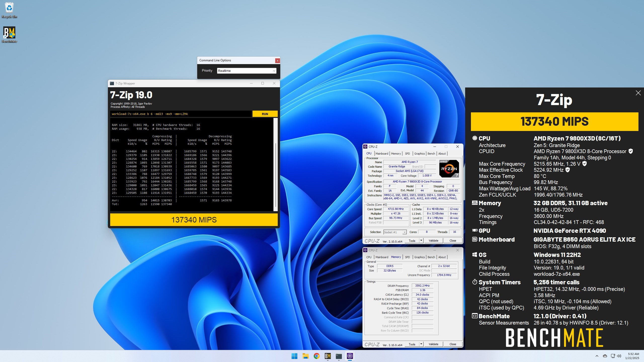Screen dimensions: 644x362
Task: Open the Recycle Bin desktop icon
Action: [x=9, y=10]
